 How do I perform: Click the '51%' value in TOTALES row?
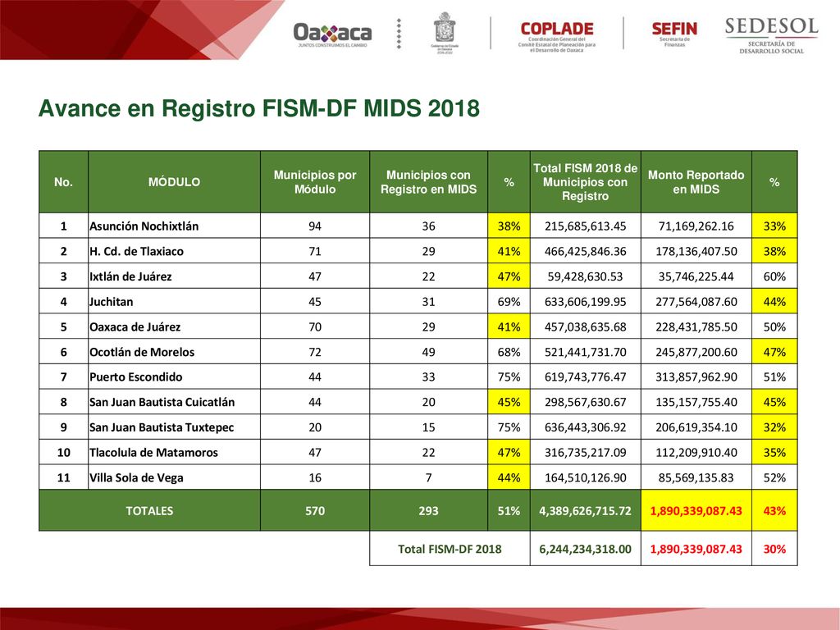coord(509,511)
